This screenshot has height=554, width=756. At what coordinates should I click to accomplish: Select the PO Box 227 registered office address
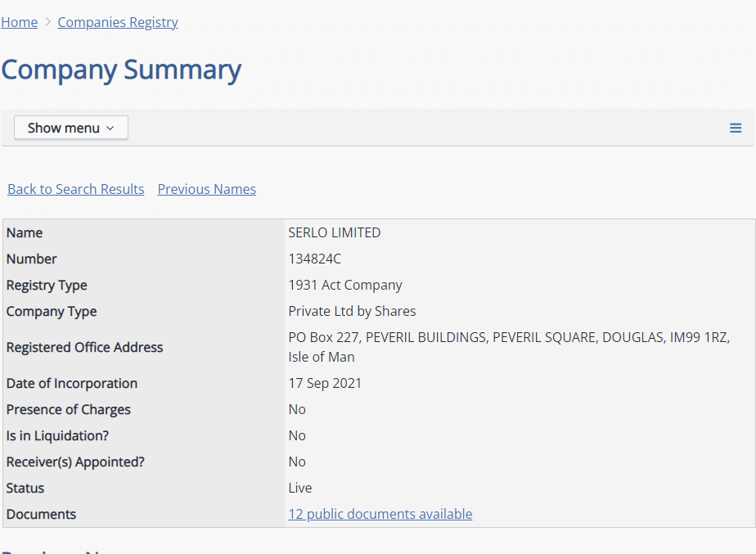coord(509,347)
